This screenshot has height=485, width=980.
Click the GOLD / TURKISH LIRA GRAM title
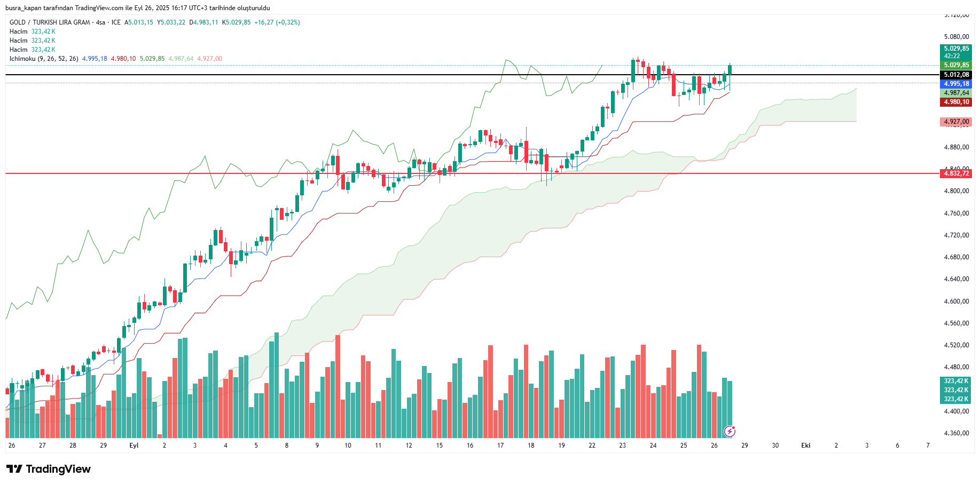(x=50, y=22)
